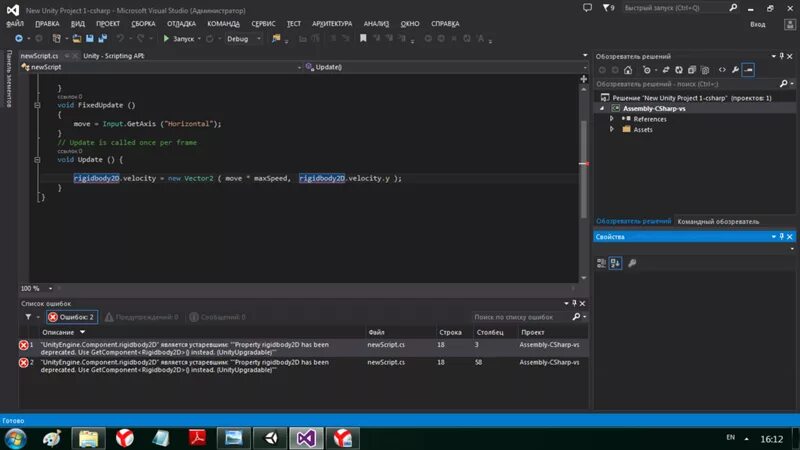
Task: Switch to Командный обозреватель tab
Action: [718, 221]
